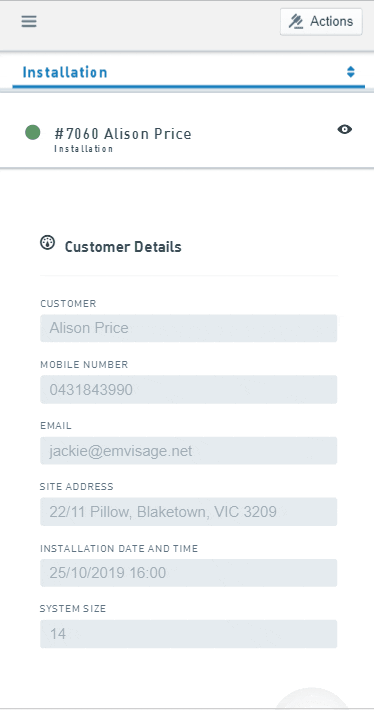This screenshot has height=710, width=374.
Task: Click the Site Address field
Action: [188, 512]
